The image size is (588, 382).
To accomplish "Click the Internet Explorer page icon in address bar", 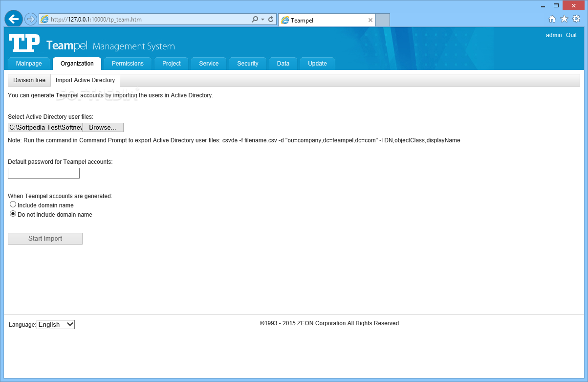I will [44, 20].
